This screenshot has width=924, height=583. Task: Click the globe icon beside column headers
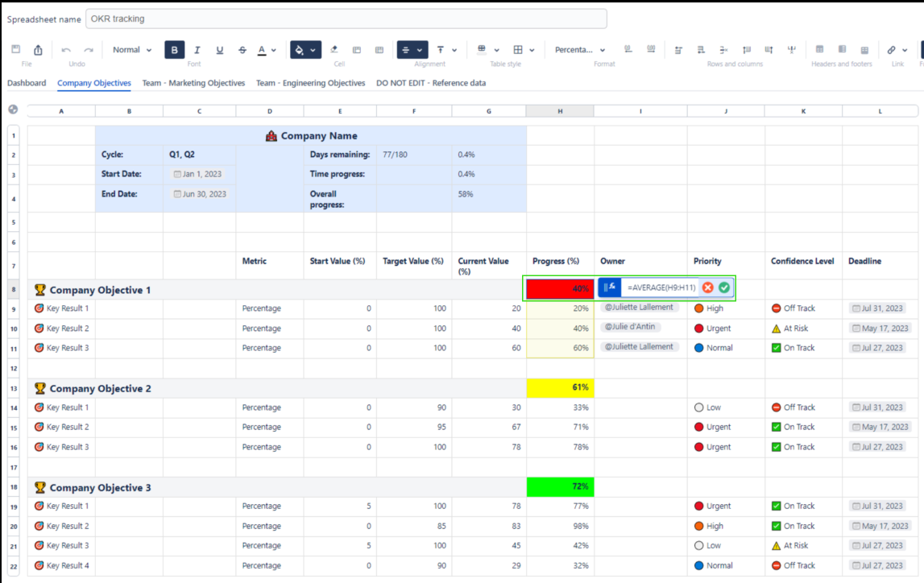tap(13, 110)
